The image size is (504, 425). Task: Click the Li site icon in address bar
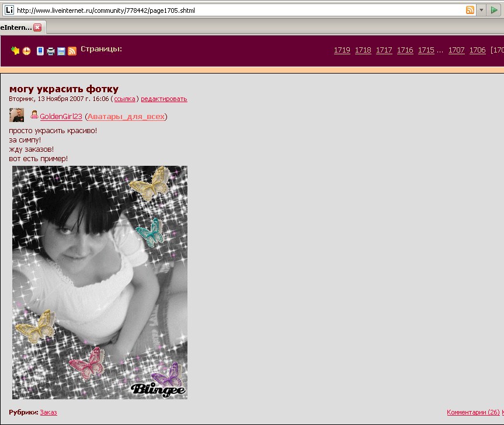click(9, 10)
